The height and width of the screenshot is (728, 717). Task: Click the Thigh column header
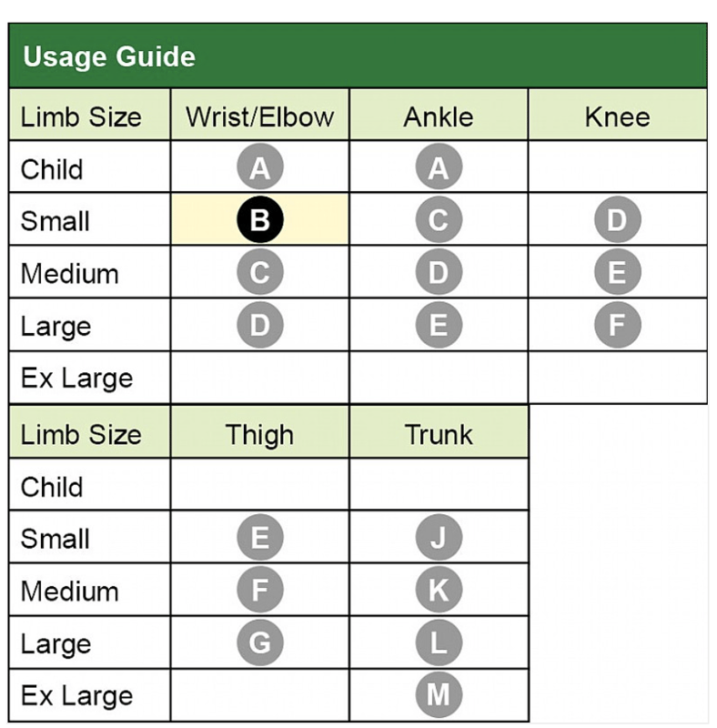tap(259, 433)
